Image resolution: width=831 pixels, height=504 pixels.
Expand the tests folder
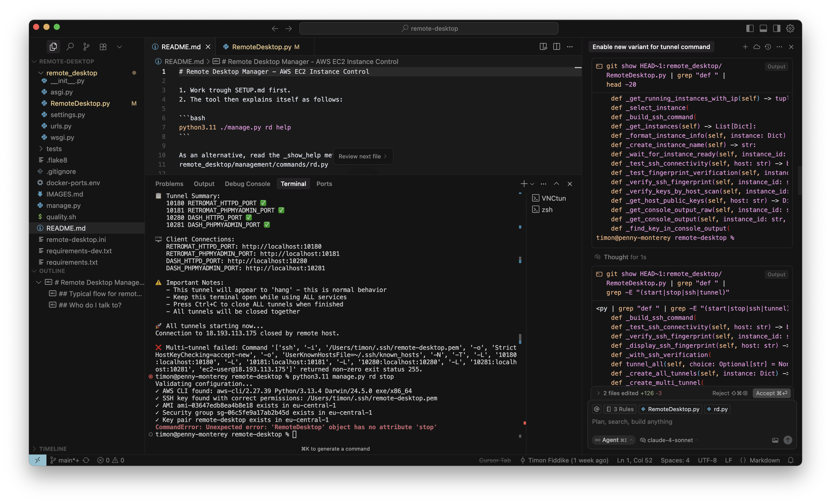(54, 149)
